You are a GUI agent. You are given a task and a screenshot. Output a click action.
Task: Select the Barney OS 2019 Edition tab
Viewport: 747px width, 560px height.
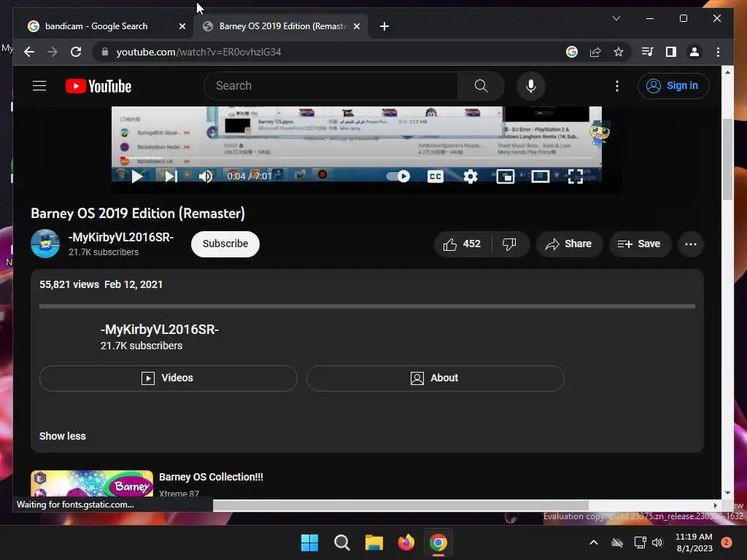pyautogui.click(x=282, y=26)
